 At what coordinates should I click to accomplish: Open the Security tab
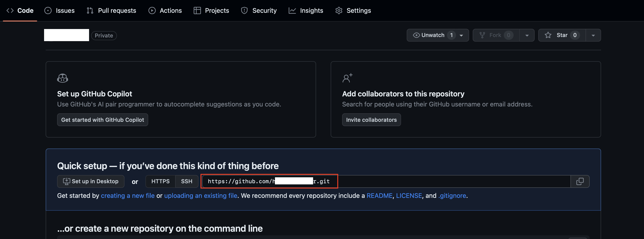click(x=259, y=11)
